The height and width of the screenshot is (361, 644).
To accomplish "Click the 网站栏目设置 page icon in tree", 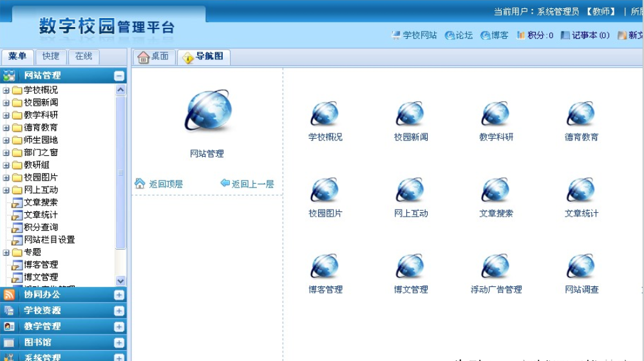I will click(x=17, y=240).
